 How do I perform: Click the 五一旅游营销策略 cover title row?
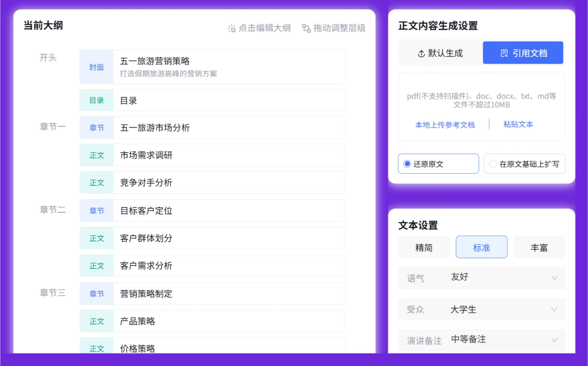pyautogui.click(x=212, y=67)
